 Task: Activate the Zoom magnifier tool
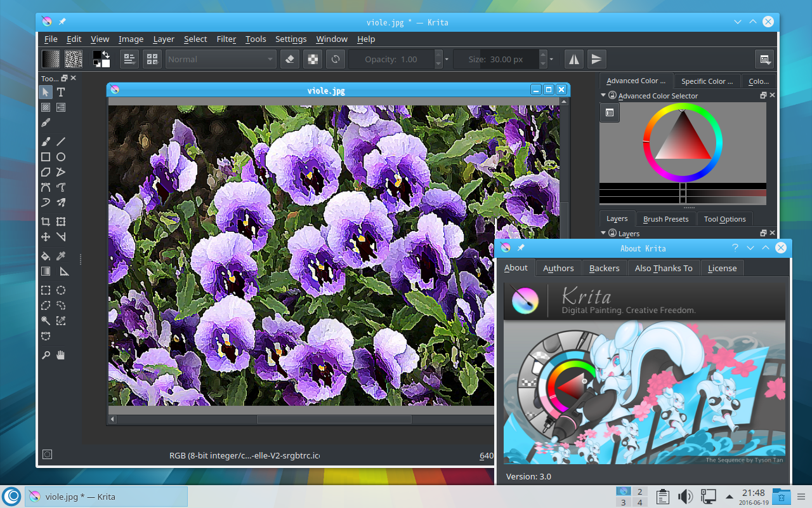point(46,355)
